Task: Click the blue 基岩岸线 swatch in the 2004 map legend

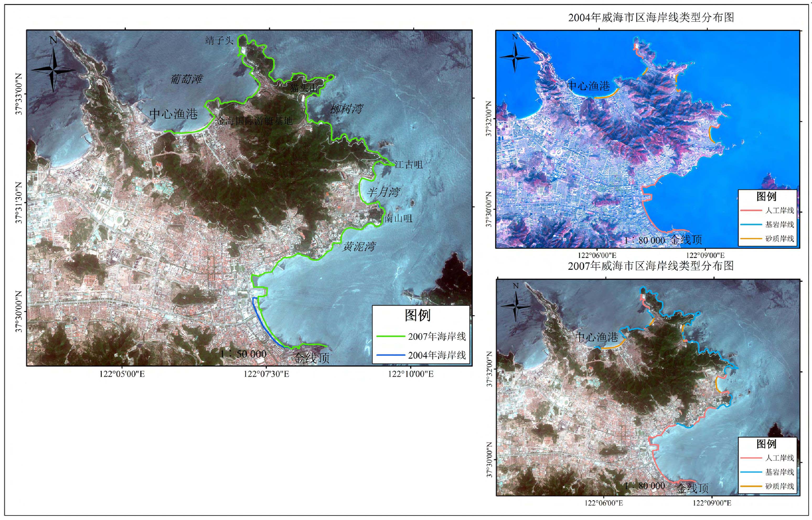Action: point(751,224)
